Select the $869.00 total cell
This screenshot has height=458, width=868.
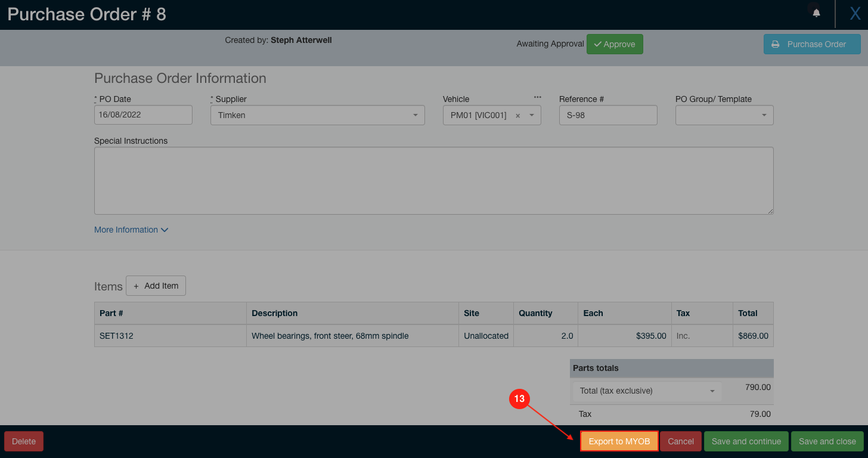(754, 336)
